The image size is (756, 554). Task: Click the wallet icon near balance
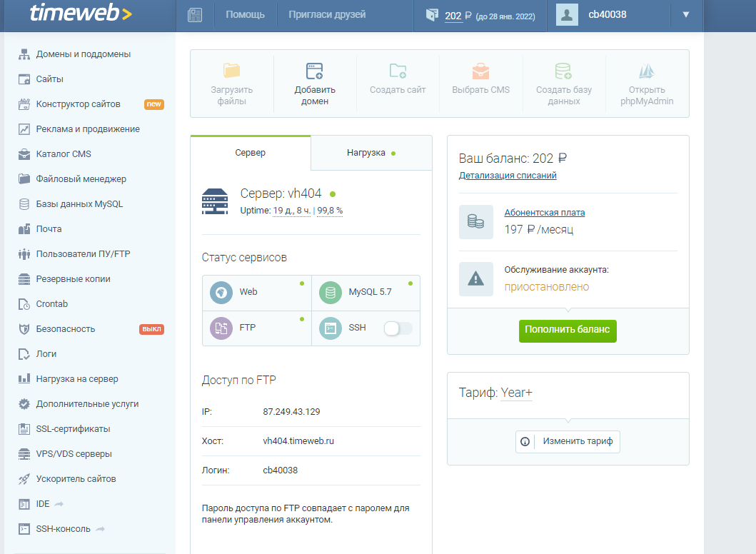[432, 15]
